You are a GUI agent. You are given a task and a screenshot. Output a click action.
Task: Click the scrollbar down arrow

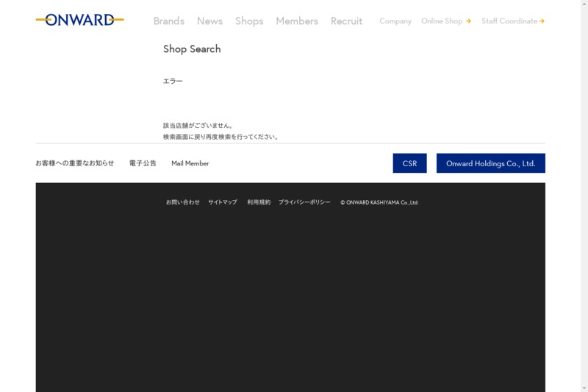coord(584,388)
